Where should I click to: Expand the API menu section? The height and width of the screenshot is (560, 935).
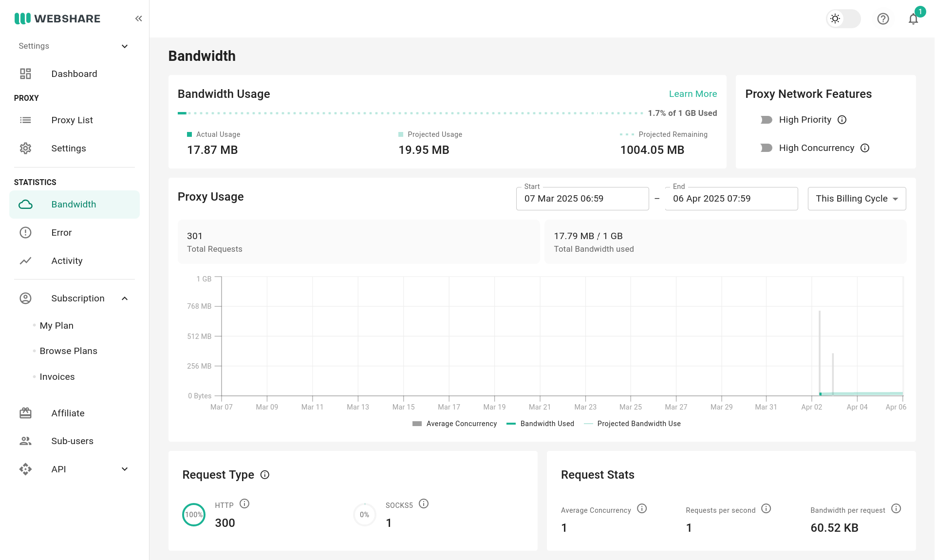125,469
